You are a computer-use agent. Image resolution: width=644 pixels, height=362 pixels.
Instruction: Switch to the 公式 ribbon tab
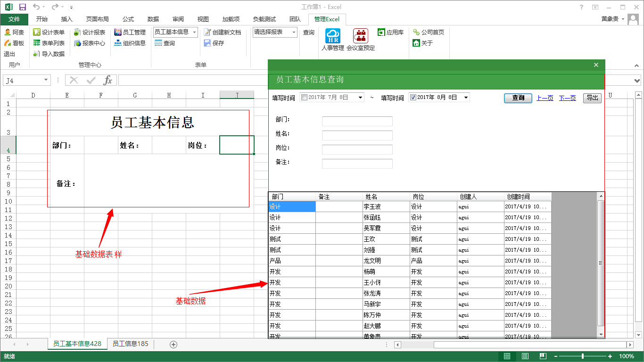coord(128,19)
